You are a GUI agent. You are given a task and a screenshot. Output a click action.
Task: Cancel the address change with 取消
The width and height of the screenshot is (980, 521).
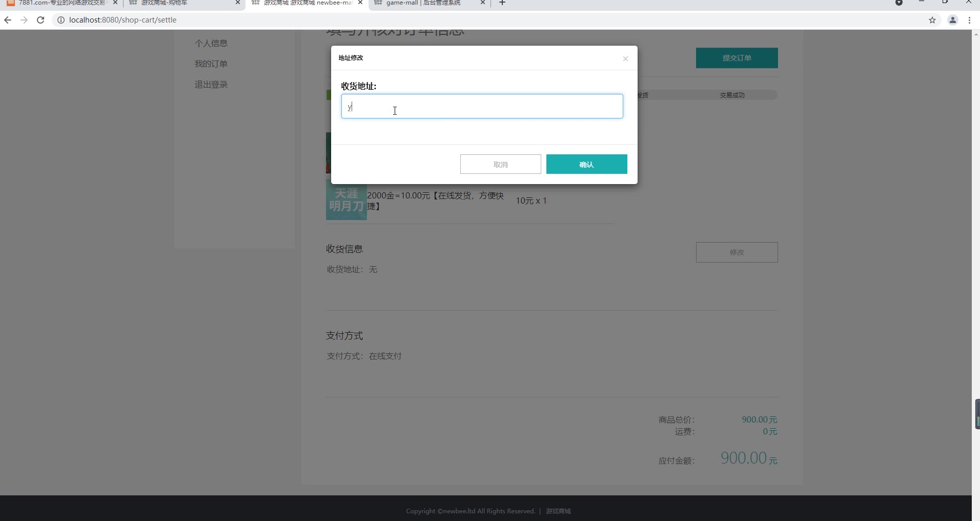point(501,164)
